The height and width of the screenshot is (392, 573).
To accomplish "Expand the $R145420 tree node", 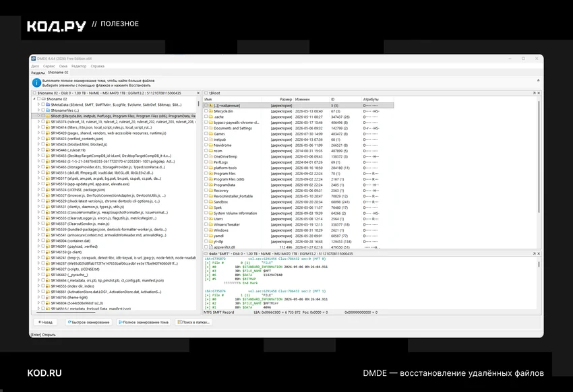I will point(38,133).
